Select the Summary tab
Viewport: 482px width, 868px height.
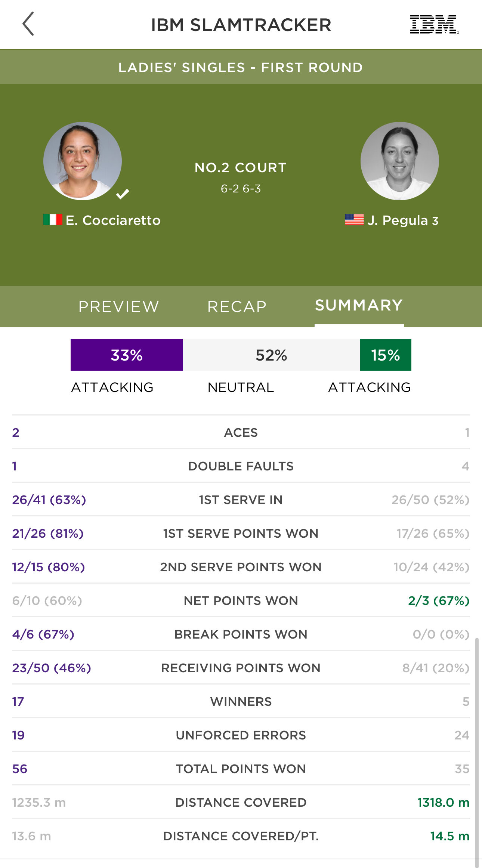click(x=359, y=306)
